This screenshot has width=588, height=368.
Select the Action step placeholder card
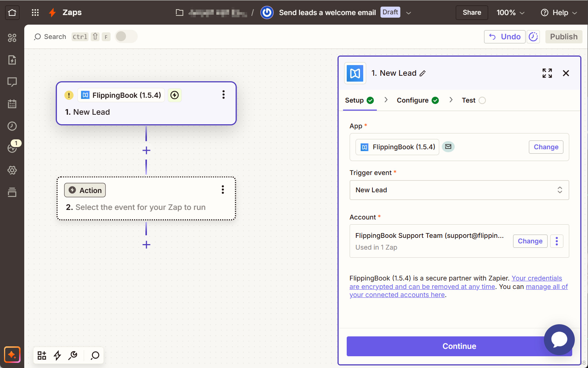coord(146,199)
